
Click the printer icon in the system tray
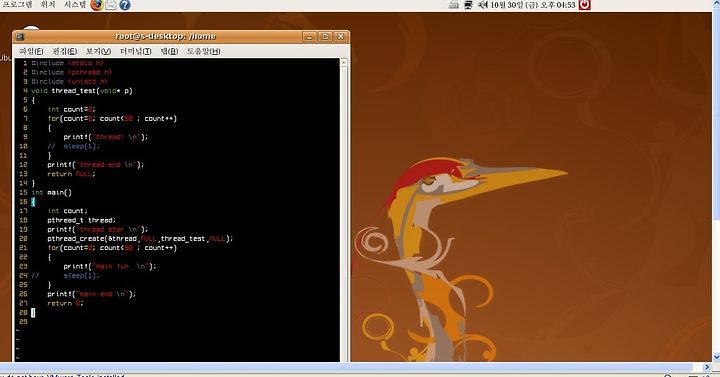[454, 5]
